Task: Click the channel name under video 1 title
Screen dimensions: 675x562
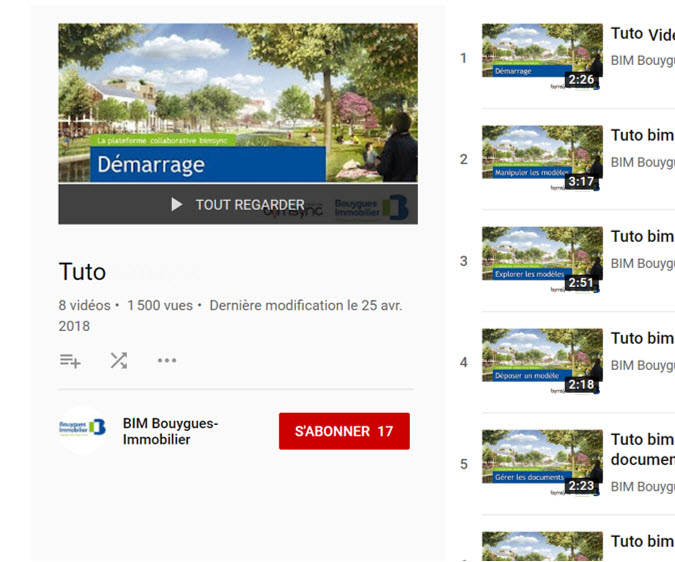Action: pos(643,61)
